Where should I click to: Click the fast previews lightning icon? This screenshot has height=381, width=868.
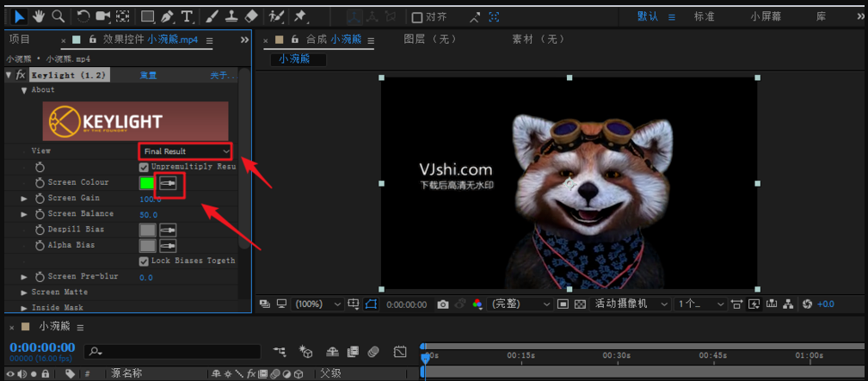(x=754, y=304)
